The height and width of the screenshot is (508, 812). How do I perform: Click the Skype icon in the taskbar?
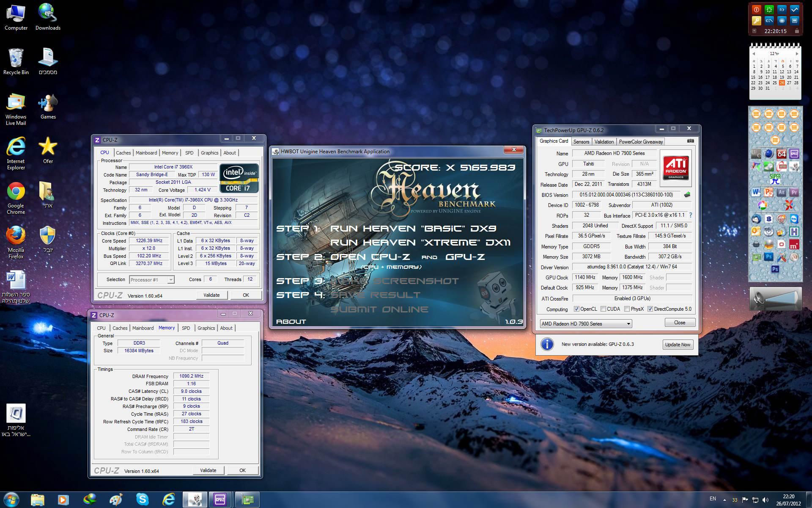point(142,500)
